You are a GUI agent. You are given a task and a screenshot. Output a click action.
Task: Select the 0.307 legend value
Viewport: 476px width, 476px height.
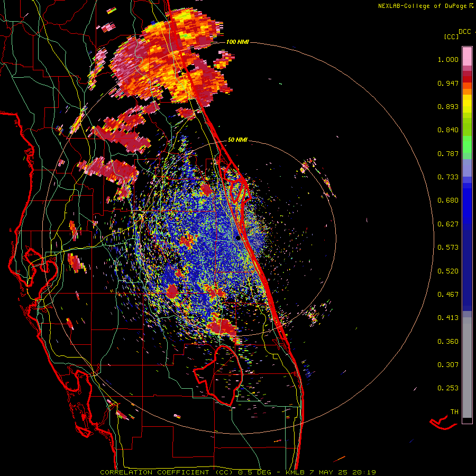448,365
